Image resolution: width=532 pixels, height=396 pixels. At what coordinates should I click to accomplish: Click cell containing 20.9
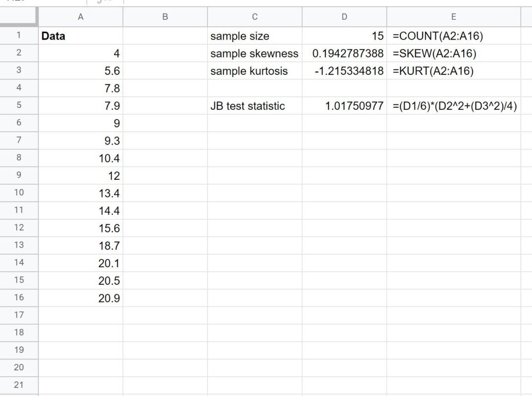coord(81,298)
